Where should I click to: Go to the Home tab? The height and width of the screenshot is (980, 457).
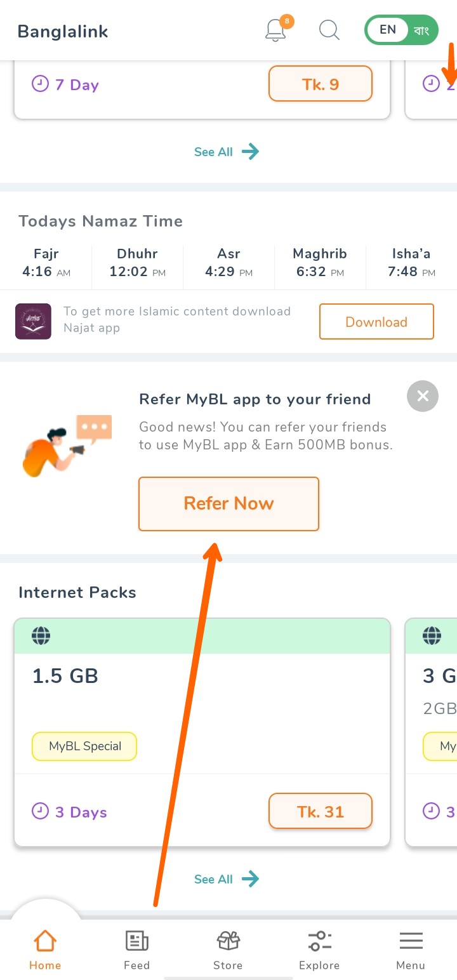[45, 950]
